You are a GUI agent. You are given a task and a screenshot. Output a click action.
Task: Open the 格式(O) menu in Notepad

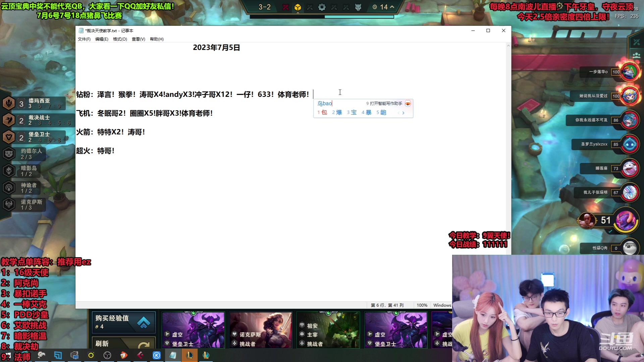pos(120,39)
